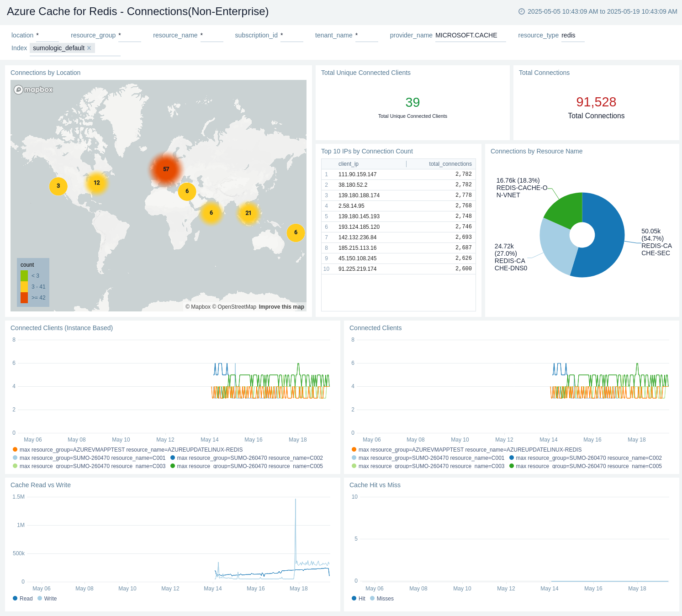The height and width of the screenshot is (616, 682).
Task: Open the Cache Read vs Write panel title
Action: pos(41,485)
